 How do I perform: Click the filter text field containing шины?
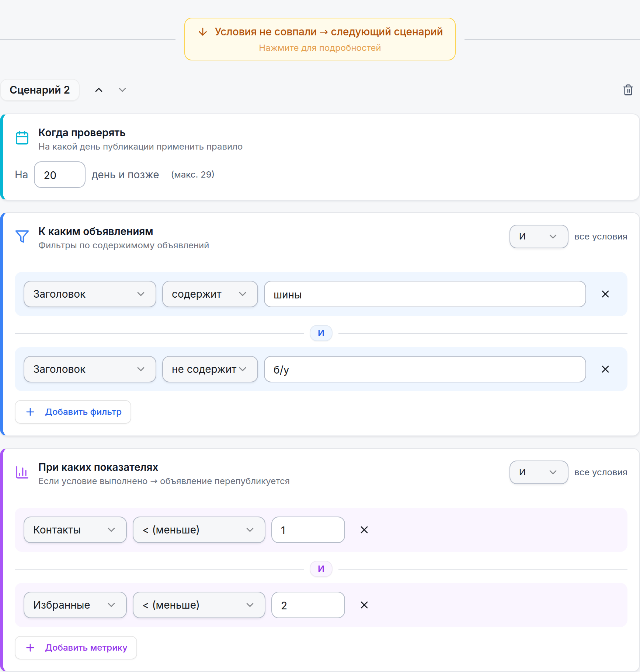pyautogui.click(x=425, y=294)
